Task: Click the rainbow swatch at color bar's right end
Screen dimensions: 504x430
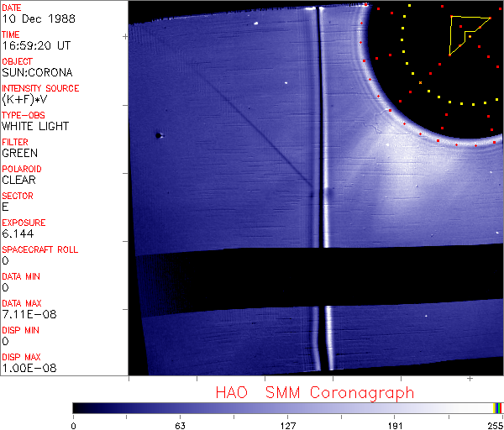Action: [498, 407]
